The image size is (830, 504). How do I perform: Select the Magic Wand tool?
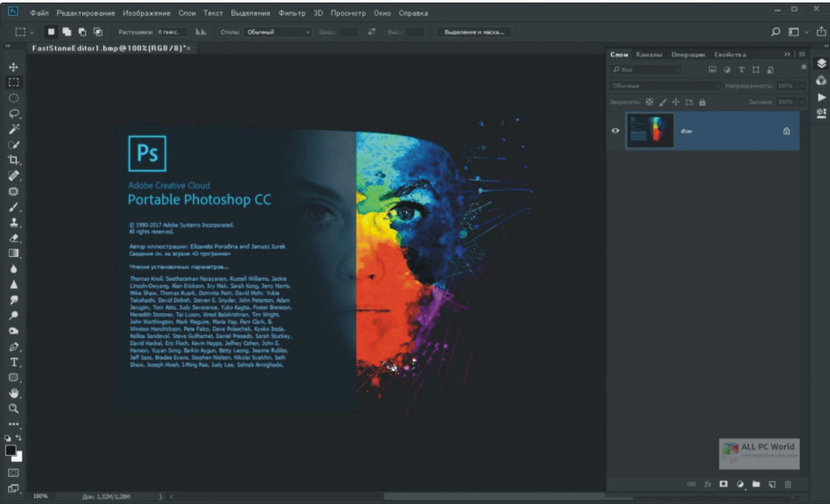tap(14, 128)
